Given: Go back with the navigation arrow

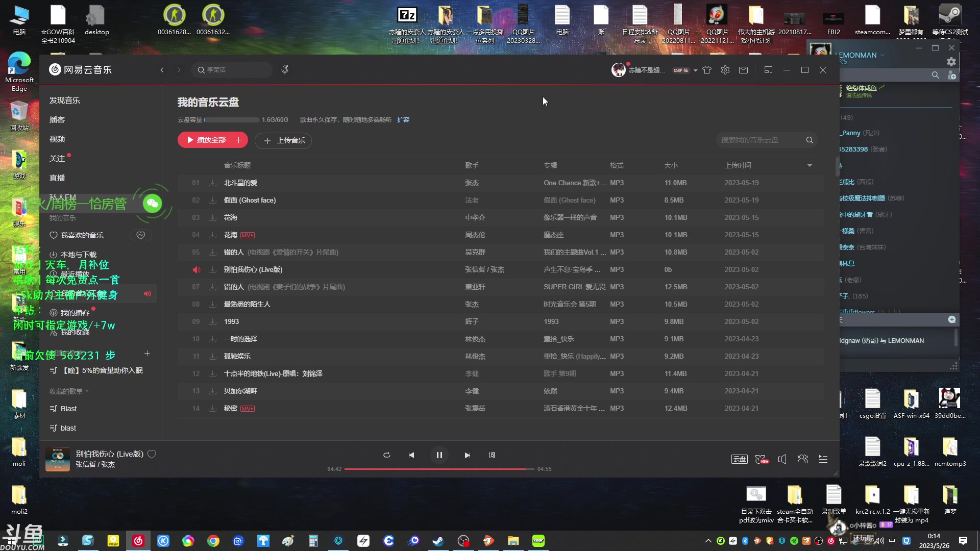Looking at the screenshot, I should (162, 70).
